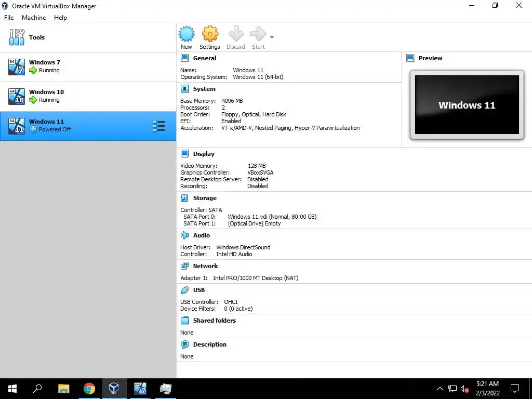This screenshot has height=399, width=532.
Task: Click the muted volume tray icon
Action: (x=464, y=389)
